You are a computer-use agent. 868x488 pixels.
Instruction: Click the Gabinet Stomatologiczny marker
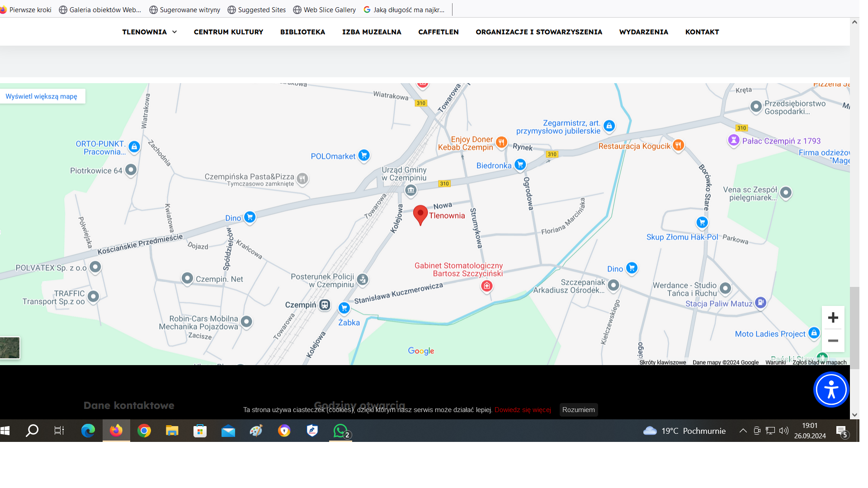(486, 286)
